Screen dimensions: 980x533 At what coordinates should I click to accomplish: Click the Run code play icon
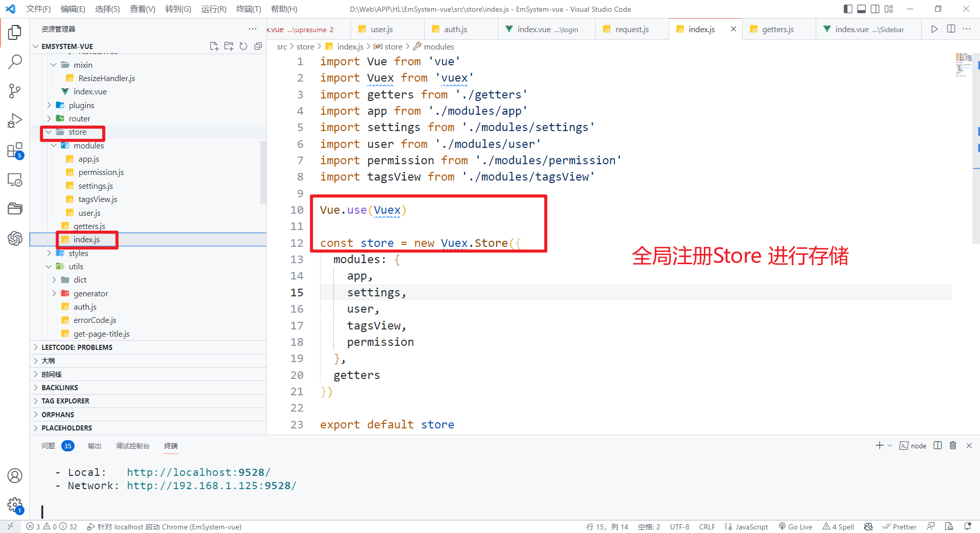pos(934,29)
